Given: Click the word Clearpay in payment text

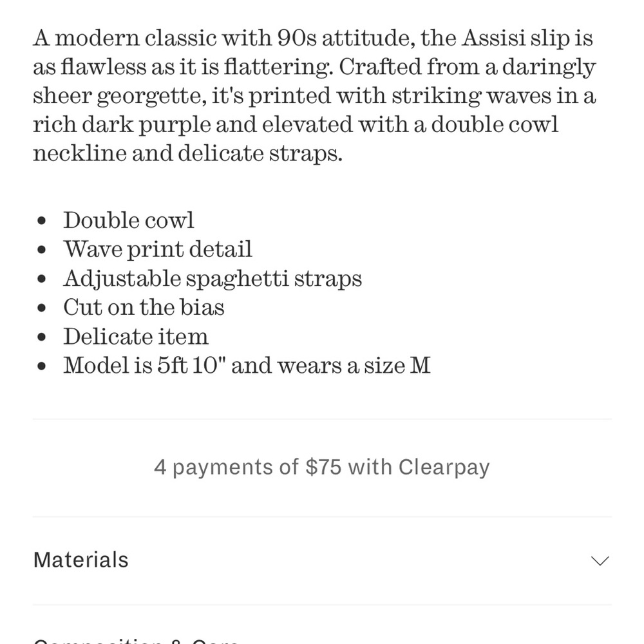Looking at the screenshot, I should (444, 468).
